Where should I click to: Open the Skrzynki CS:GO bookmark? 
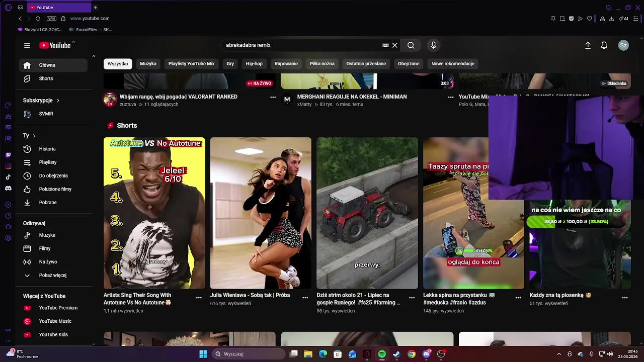tap(40, 30)
